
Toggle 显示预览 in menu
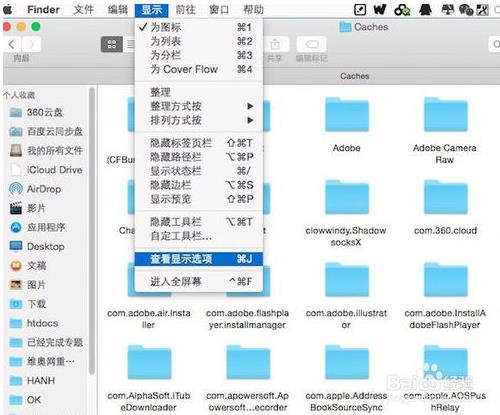[x=199, y=199]
